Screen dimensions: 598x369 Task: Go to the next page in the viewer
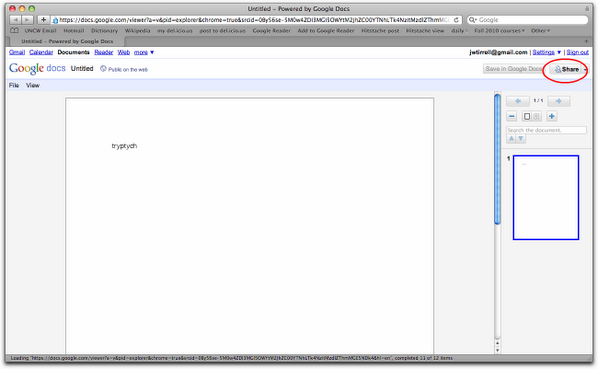pos(558,101)
